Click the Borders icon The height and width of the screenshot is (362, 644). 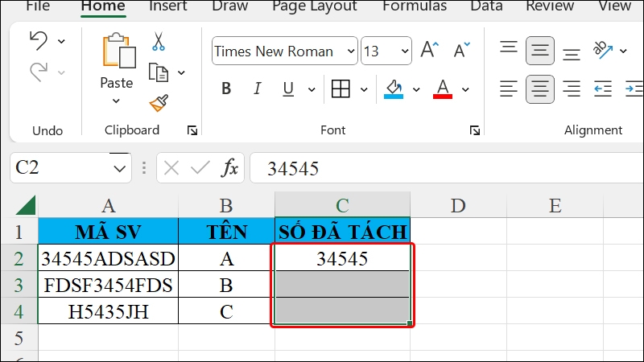pos(341,88)
